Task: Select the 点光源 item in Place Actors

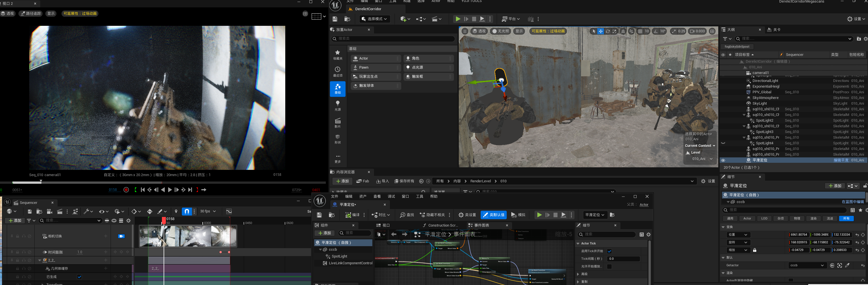Action: 428,68
